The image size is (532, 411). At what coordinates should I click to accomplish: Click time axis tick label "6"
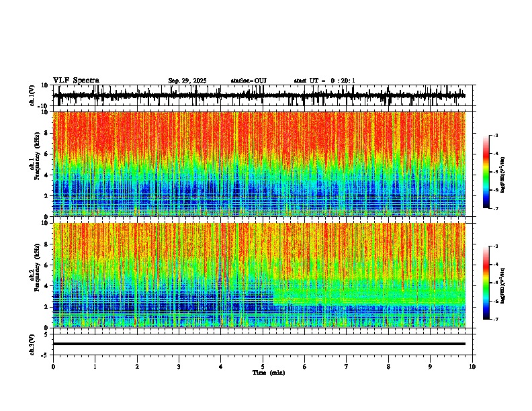click(x=305, y=367)
